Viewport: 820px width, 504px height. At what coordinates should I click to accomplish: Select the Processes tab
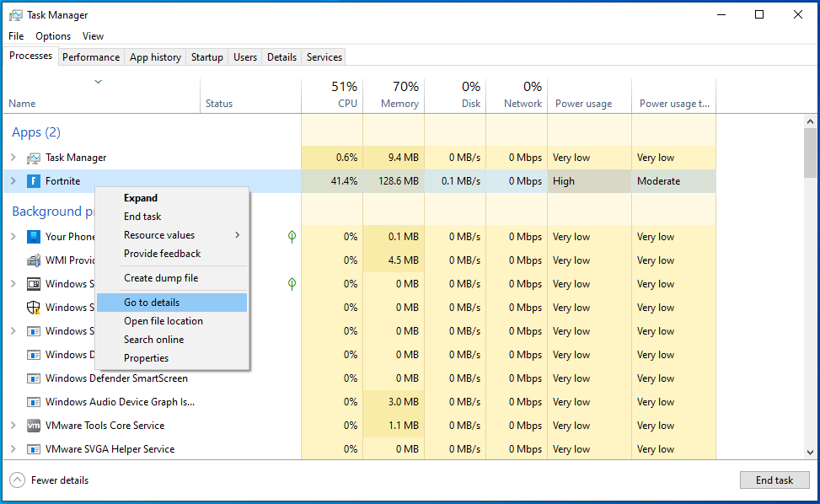coord(31,56)
